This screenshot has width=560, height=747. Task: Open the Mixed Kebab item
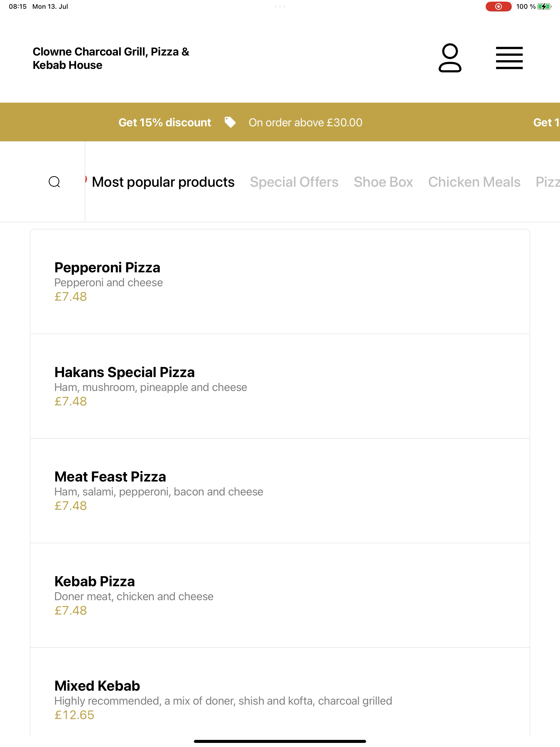[280, 692]
